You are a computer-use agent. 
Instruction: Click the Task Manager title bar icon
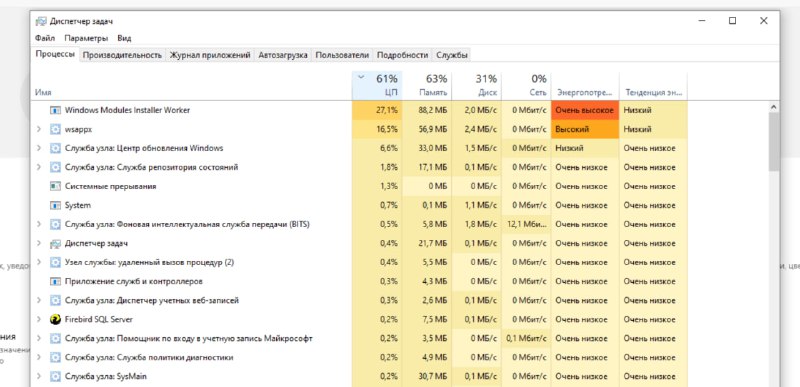click(40, 21)
